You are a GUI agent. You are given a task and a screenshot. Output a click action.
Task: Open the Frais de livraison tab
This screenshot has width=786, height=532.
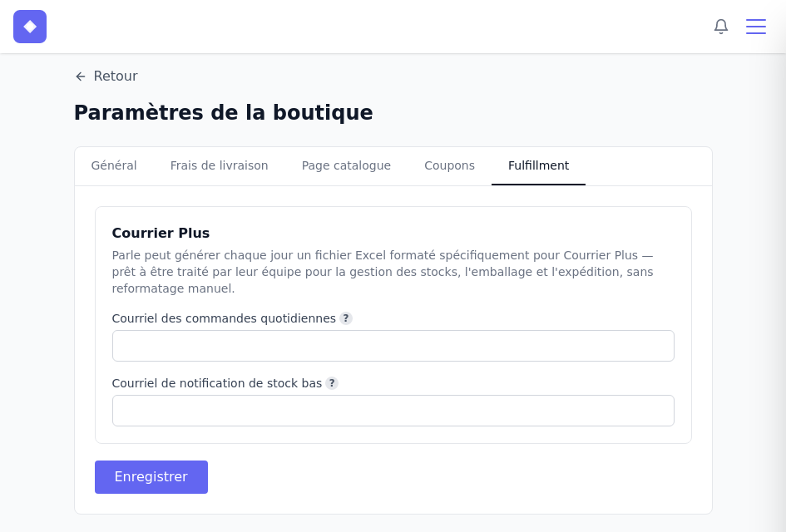click(219, 165)
